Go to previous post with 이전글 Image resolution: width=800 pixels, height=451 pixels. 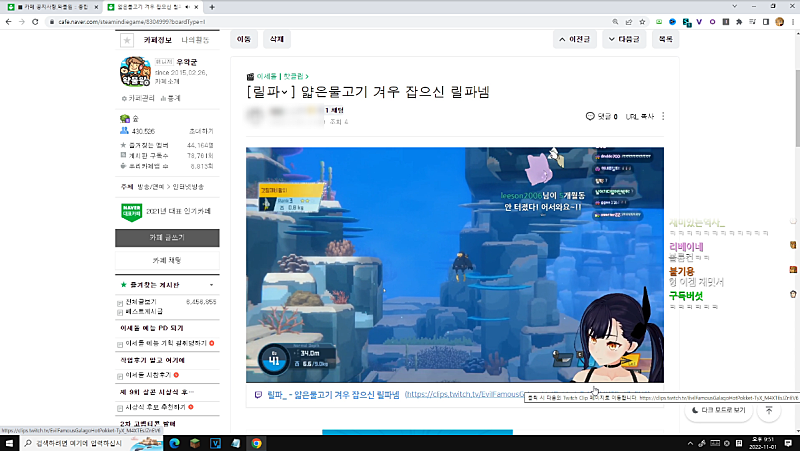click(582, 40)
